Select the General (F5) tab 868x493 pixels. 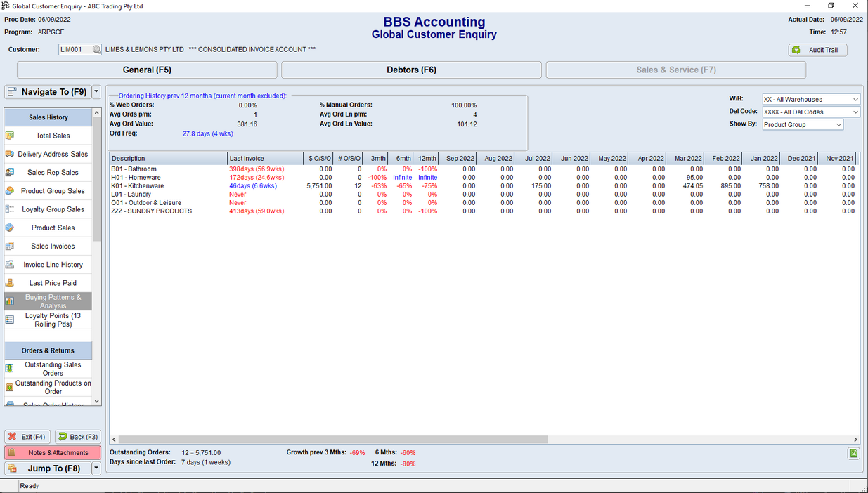[x=146, y=70]
